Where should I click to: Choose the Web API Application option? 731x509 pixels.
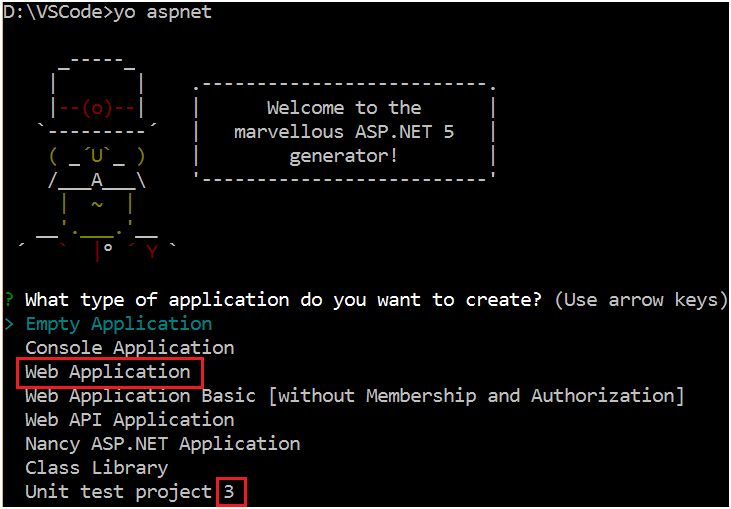pos(130,420)
